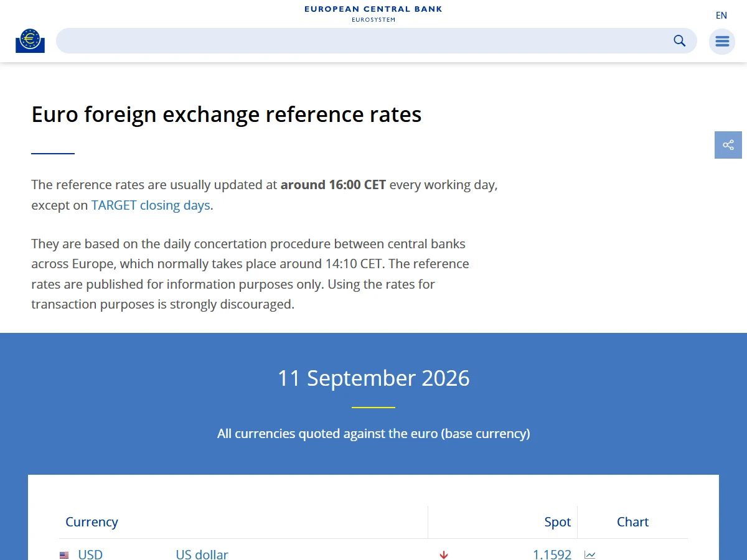Change language via EN selector
Screen dimensions: 747x560
[721, 16]
